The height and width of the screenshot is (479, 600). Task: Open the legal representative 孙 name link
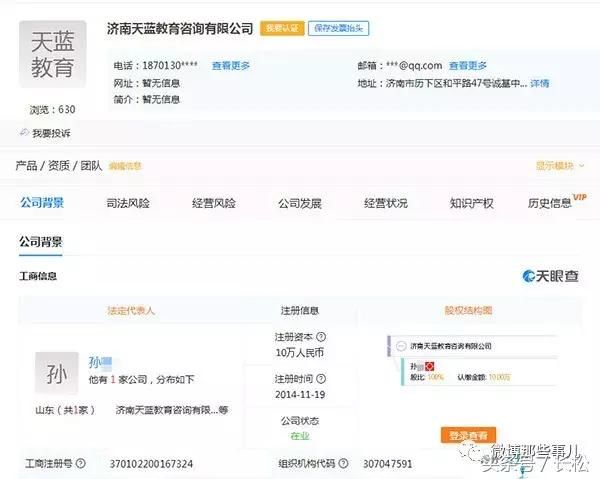pyautogui.click(x=100, y=362)
